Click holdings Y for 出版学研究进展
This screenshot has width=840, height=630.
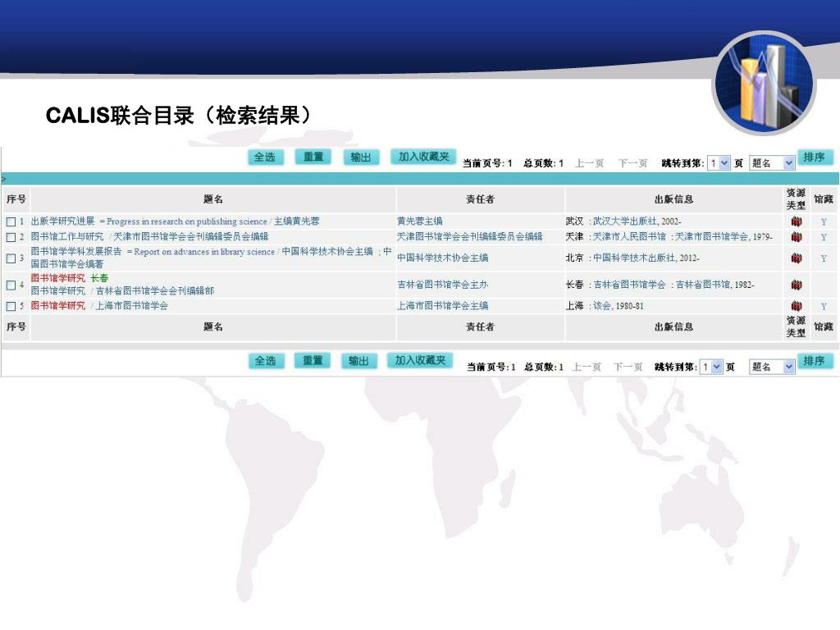coord(824,221)
